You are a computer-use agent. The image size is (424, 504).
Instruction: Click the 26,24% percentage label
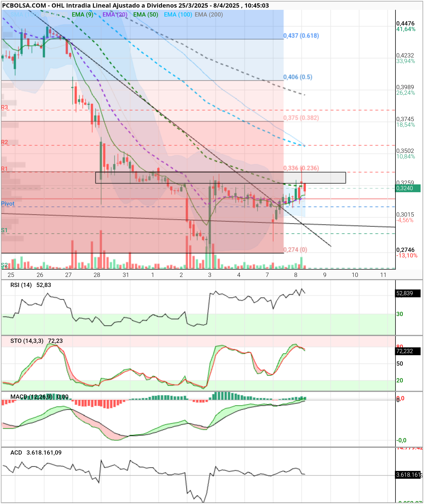(x=406, y=93)
